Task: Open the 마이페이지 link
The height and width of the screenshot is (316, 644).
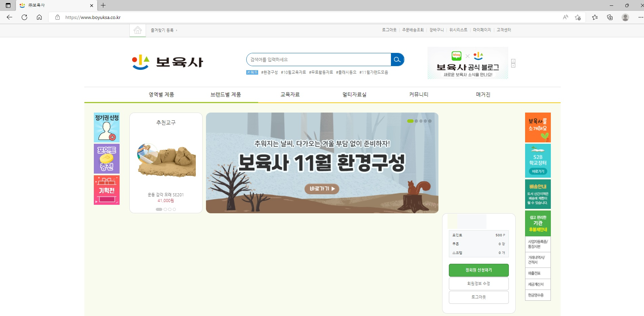Action: (x=482, y=30)
